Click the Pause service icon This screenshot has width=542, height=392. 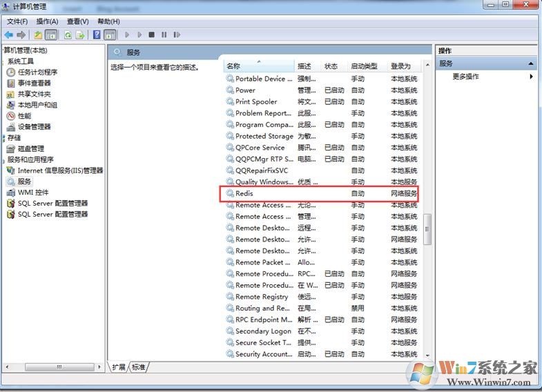coord(164,35)
